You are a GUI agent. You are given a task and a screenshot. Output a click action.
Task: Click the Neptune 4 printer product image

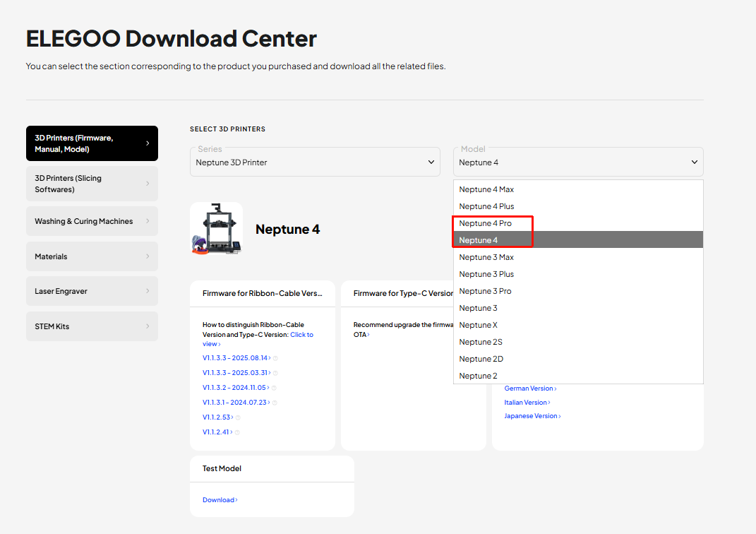[216, 229]
